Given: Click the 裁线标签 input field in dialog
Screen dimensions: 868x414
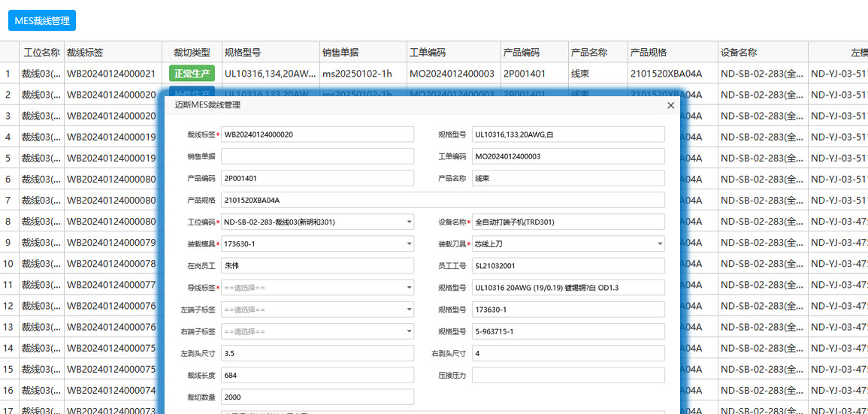Looking at the screenshot, I should tap(317, 134).
